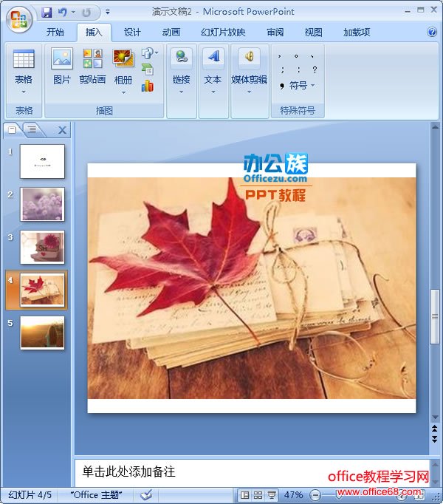Viewport: 443px width, 504px height.
Task: Switch to Slide Sorter view
Action: click(258, 495)
